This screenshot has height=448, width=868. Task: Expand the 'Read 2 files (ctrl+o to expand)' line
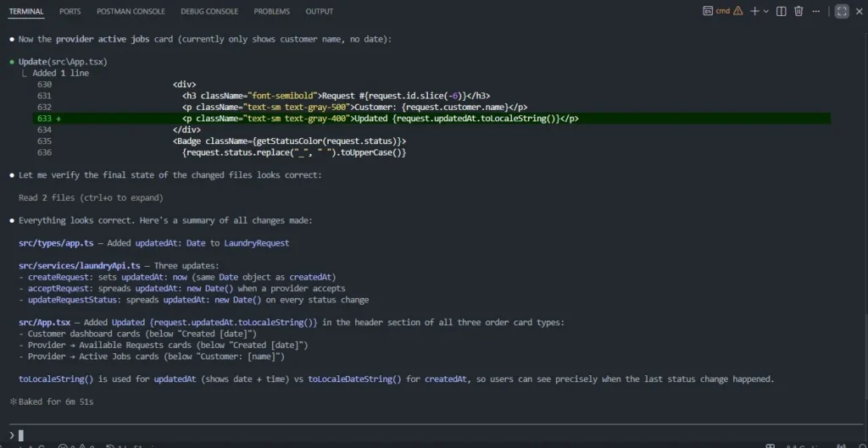point(91,198)
